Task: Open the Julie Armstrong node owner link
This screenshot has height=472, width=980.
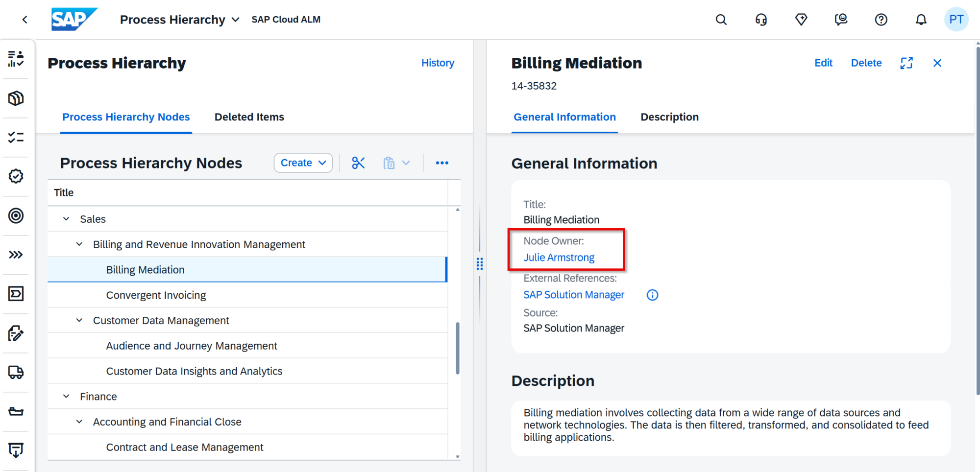Action: pos(559,258)
